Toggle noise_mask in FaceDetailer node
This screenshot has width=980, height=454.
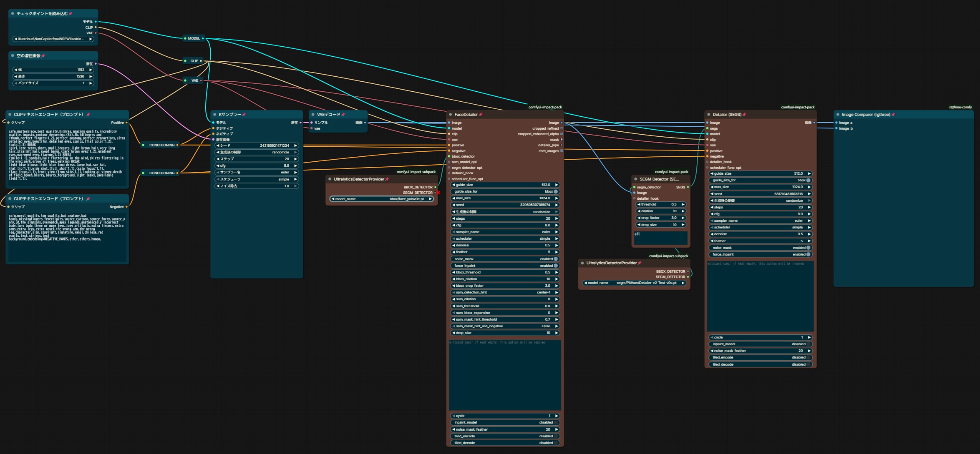pyautogui.click(x=505, y=259)
